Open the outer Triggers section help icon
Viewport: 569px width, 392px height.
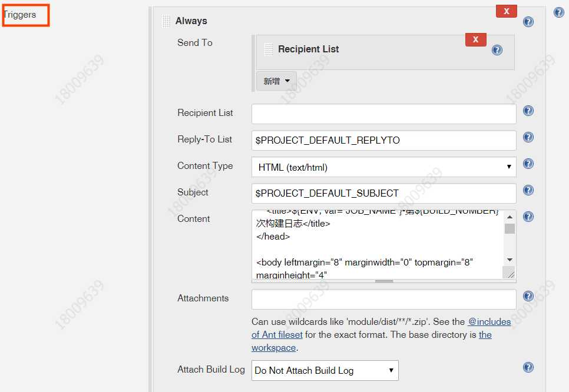(x=559, y=12)
